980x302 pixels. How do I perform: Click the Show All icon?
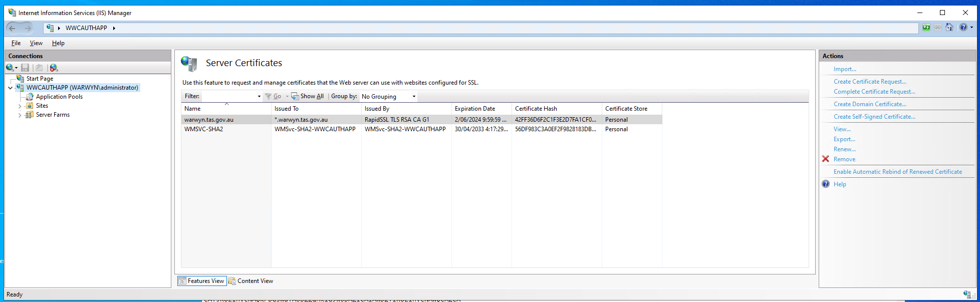pos(295,96)
